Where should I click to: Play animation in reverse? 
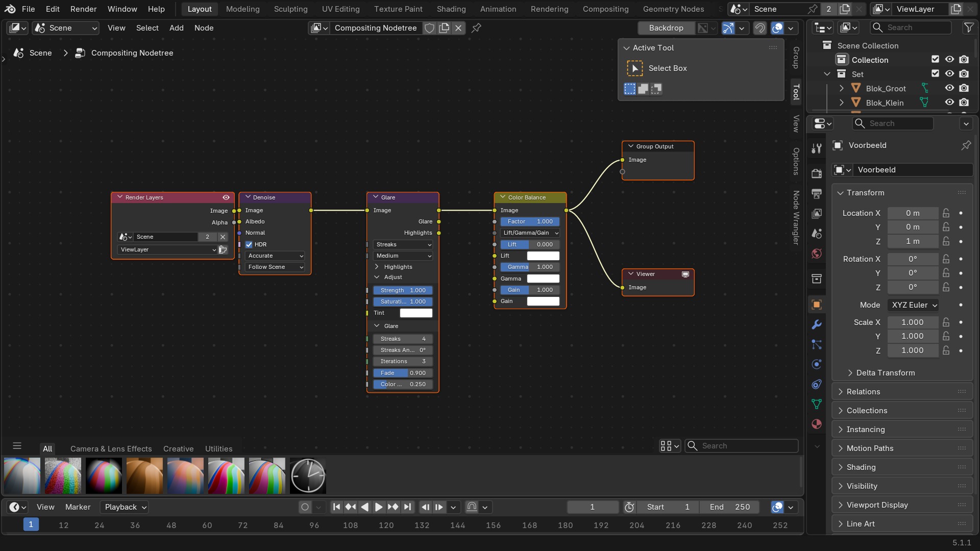364,507
